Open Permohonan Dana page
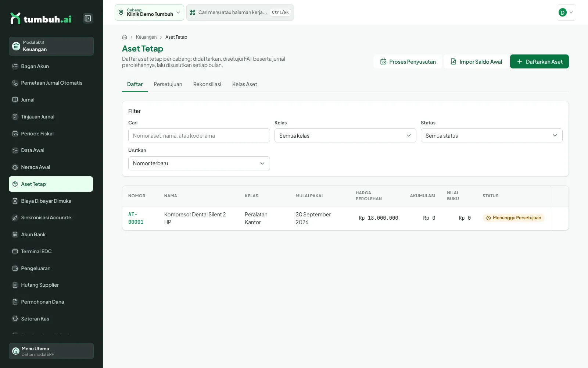Viewport: 588px width, 368px height. click(x=51, y=302)
